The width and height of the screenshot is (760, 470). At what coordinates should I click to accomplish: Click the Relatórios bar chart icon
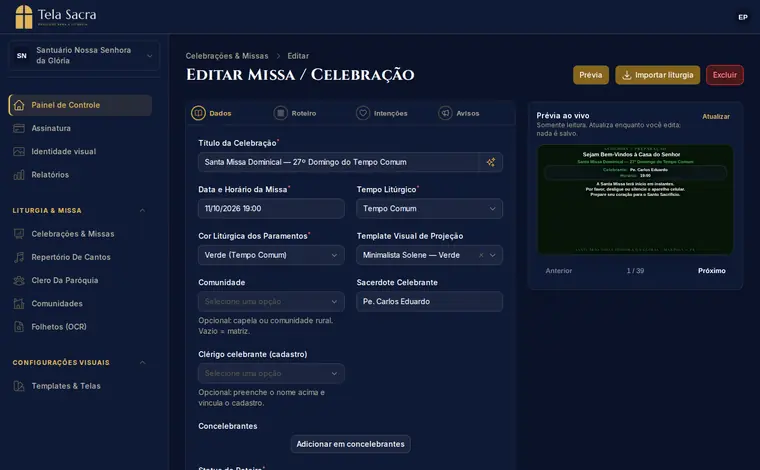tap(19, 175)
